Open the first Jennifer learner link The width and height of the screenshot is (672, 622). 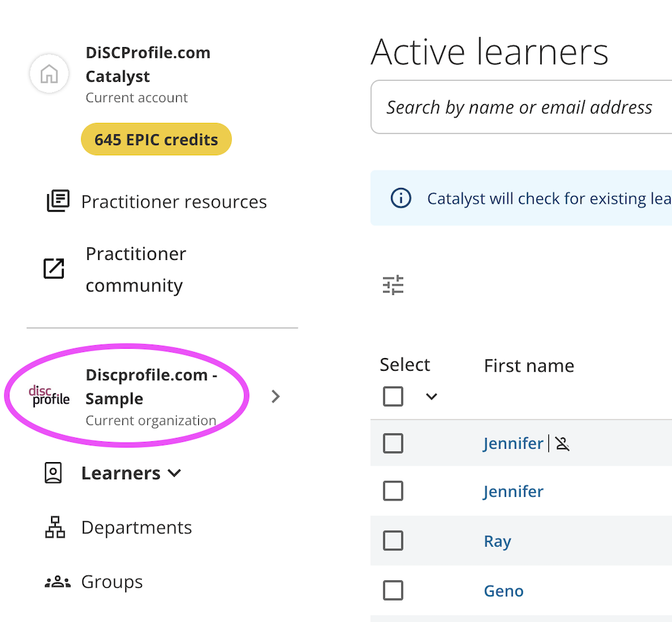click(513, 443)
